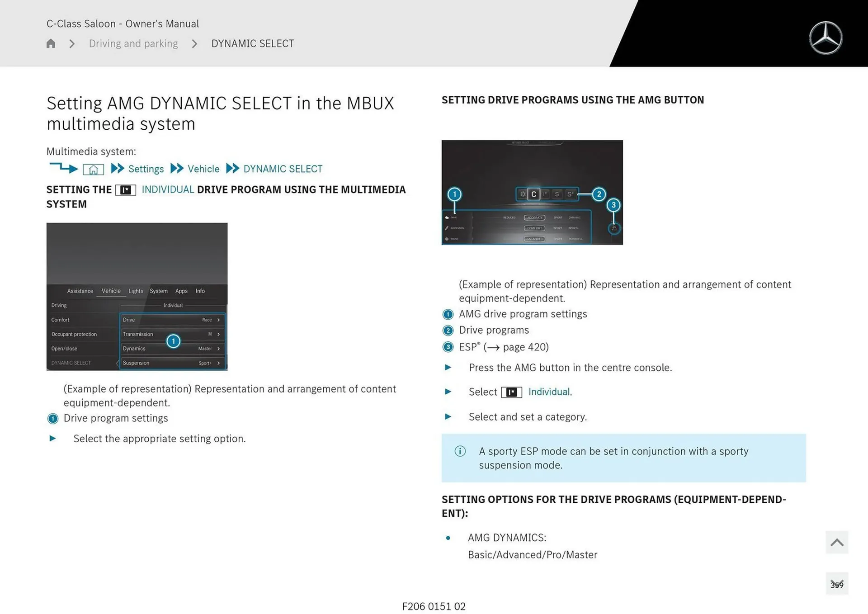Follow the Individual link in the AMG instructions
Viewport: 868px width, 614px height.
[x=549, y=392]
